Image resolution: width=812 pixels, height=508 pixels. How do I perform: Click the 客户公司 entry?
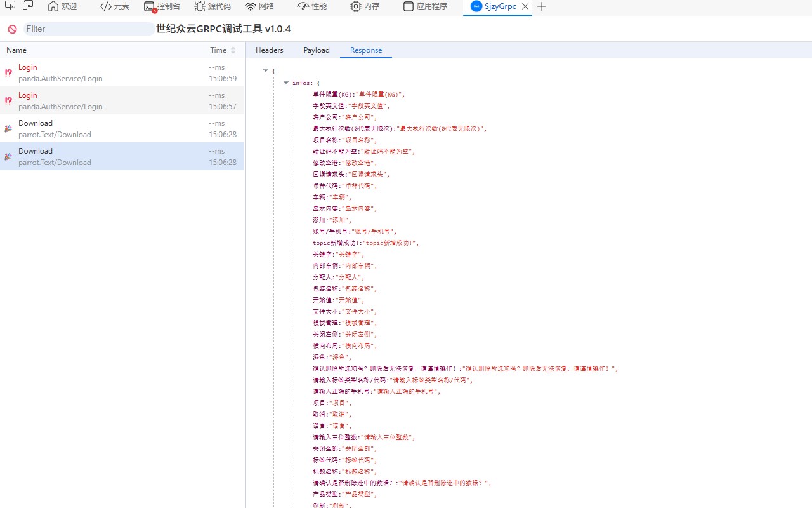(x=344, y=117)
